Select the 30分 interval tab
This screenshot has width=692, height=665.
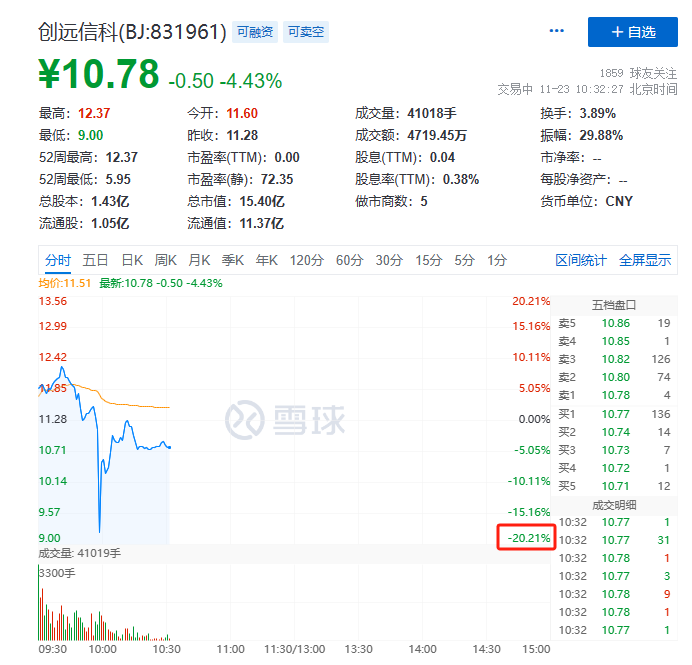click(389, 260)
